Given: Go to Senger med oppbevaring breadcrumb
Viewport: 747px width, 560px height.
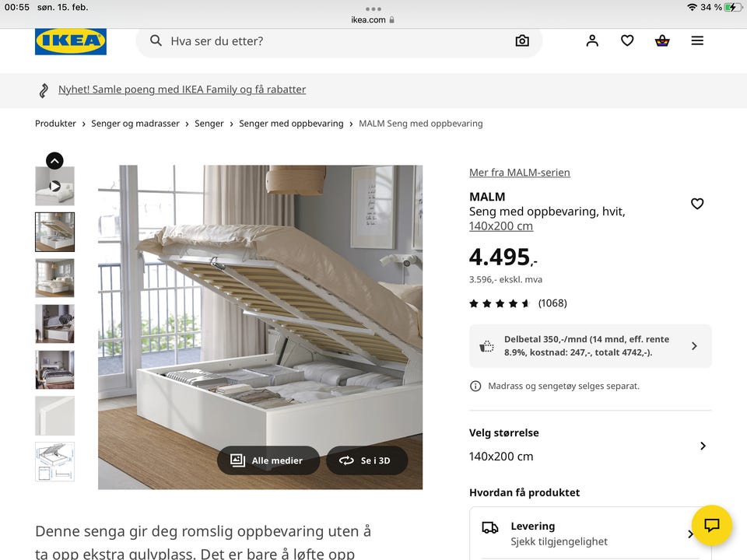Looking at the screenshot, I should 291,124.
